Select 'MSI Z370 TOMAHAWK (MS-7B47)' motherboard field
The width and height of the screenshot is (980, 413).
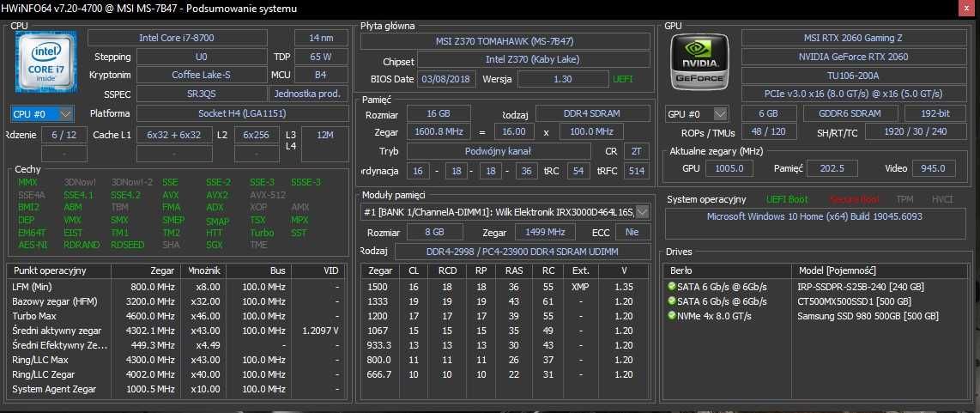[505, 41]
